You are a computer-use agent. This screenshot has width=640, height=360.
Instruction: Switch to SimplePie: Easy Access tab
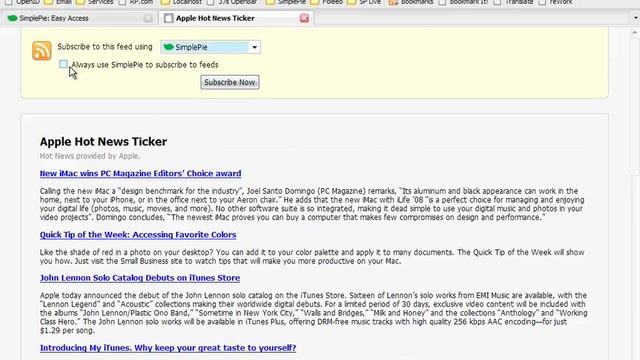pos(80,18)
